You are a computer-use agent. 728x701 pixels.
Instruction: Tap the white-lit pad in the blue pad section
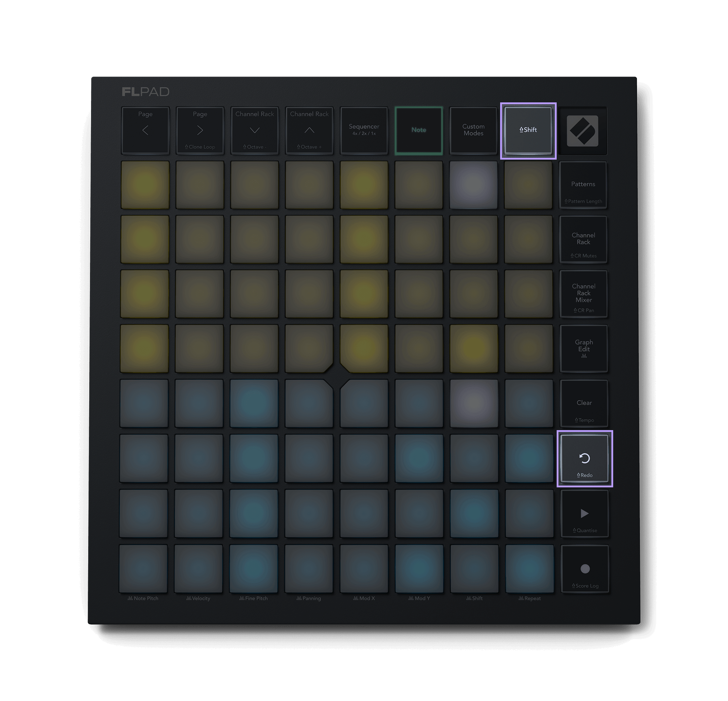(x=474, y=403)
